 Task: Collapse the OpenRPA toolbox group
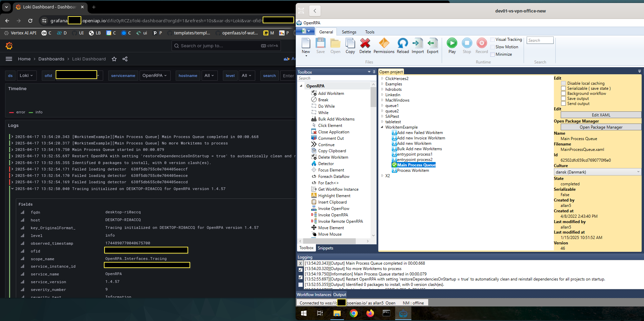[x=301, y=86]
